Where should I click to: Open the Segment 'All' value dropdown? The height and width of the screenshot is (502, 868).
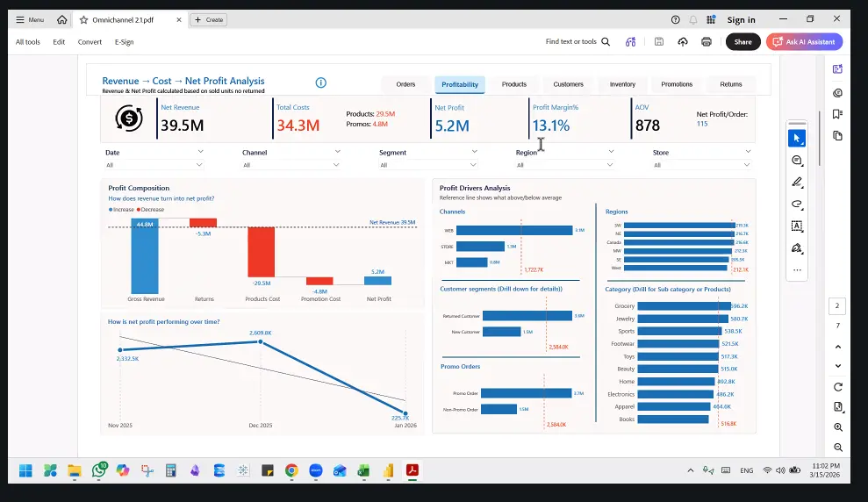(x=428, y=165)
